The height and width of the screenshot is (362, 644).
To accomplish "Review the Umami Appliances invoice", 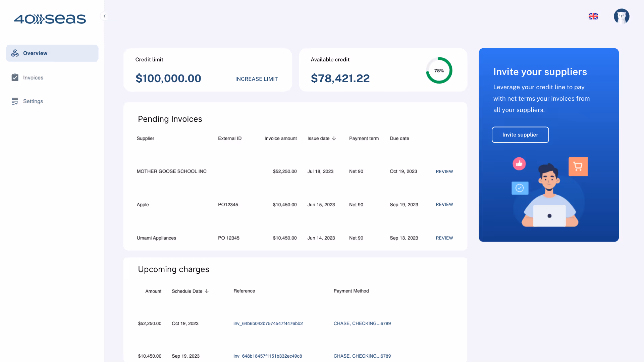I will pyautogui.click(x=444, y=238).
